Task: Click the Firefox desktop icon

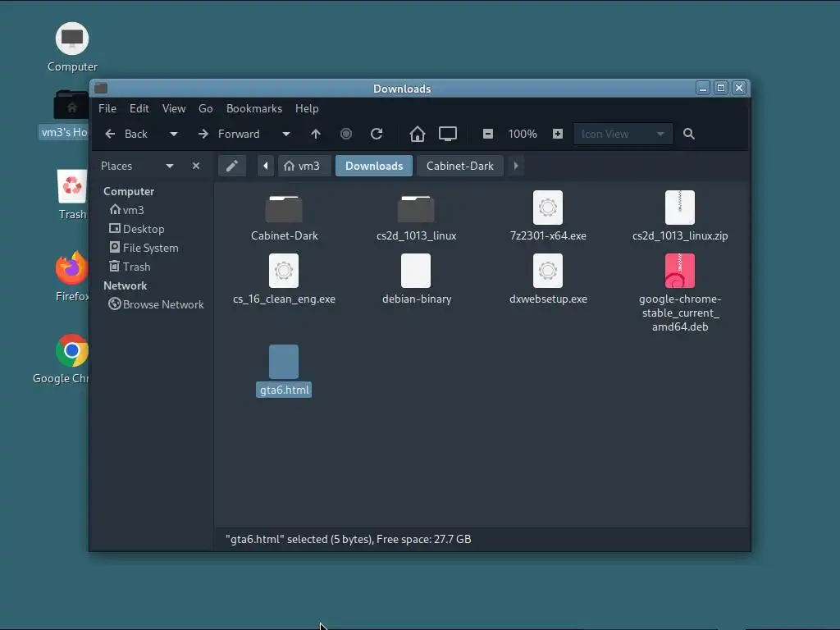Action: pyautogui.click(x=72, y=268)
